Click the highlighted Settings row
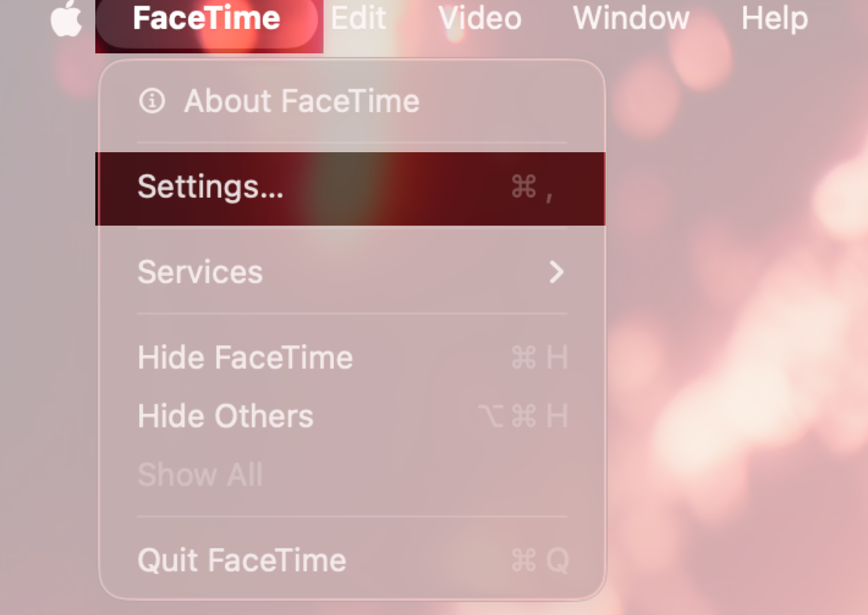The height and width of the screenshot is (615, 868). (351, 188)
